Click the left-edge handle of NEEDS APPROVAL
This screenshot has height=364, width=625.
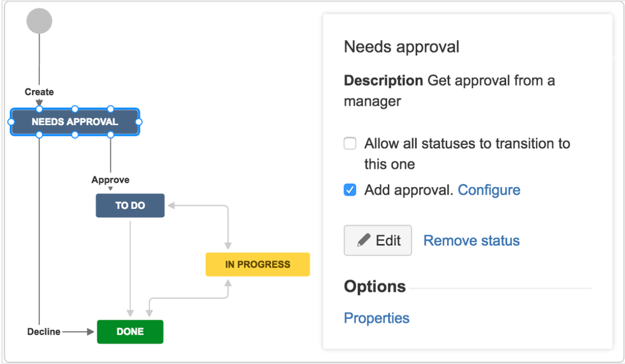click(11, 121)
